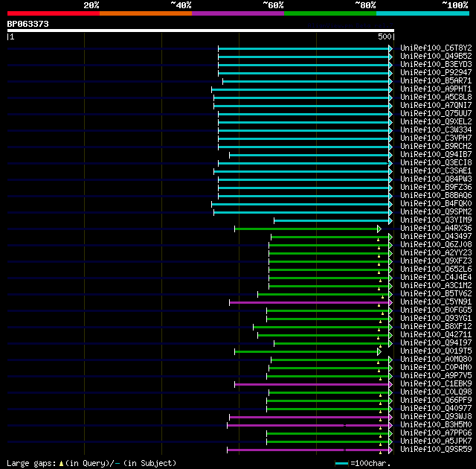Select the UniRef100_Q3ECI8 label
The image size is (476, 469).
click(x=436, y=163)
